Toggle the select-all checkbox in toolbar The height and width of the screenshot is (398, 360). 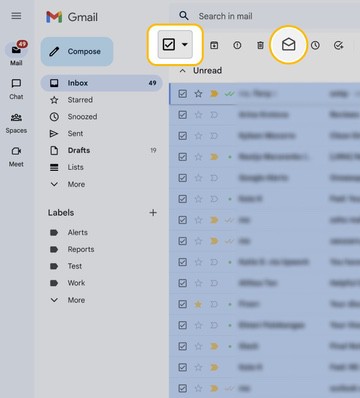[x=169, y=44]
